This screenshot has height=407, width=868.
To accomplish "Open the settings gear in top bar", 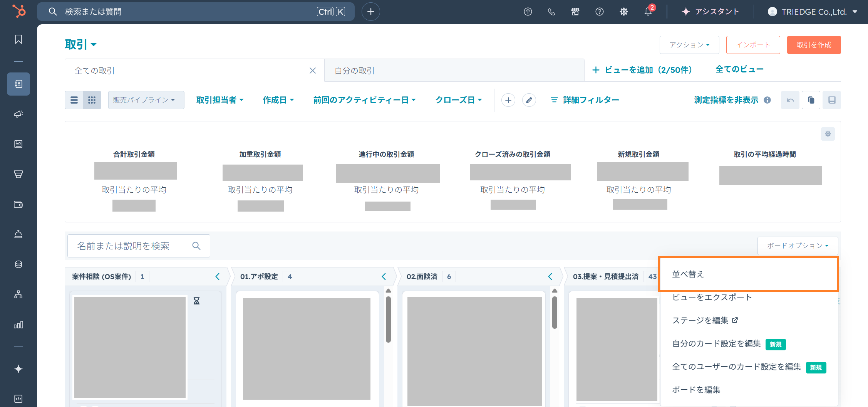I will pos(624,12).
